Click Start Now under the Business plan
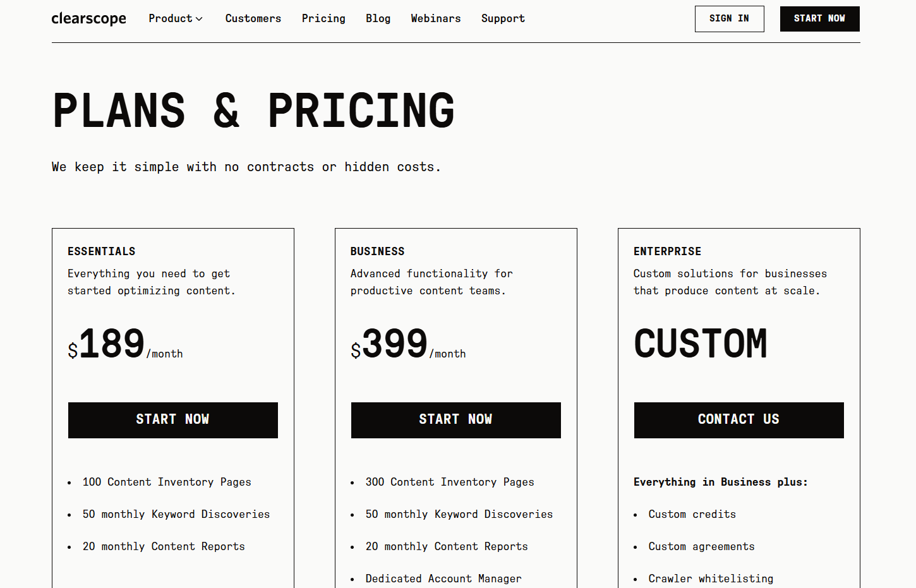The width and height of the screenshot is (916, 588). point(455,420)
